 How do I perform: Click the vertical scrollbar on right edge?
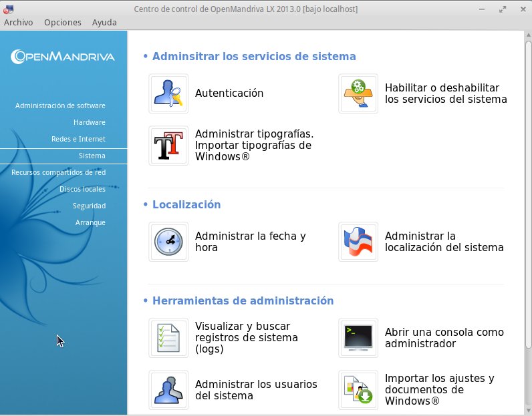528,194
